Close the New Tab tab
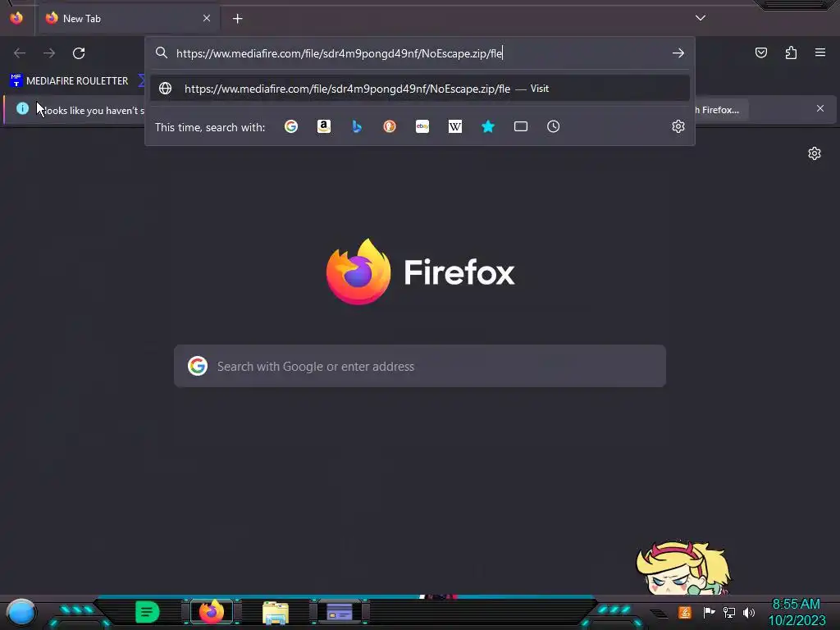This screenshot has width=840, height=630. (x=207, y=18)
